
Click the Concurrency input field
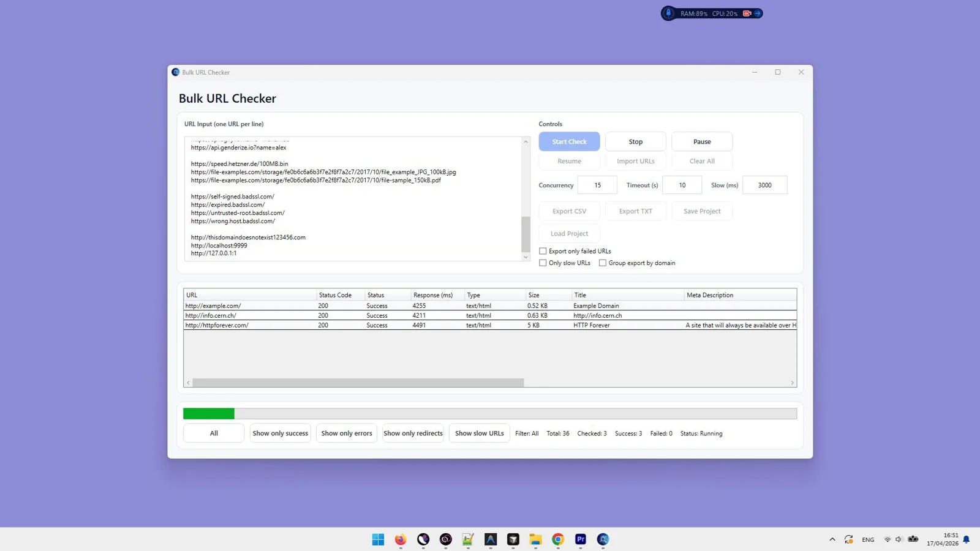coord(597,185)
